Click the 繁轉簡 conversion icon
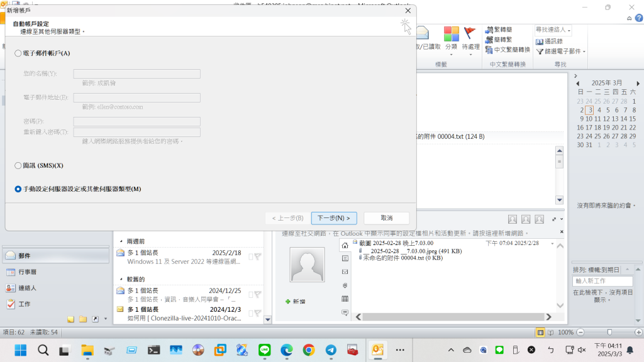The image size is (644, 362). pos(489,30)
